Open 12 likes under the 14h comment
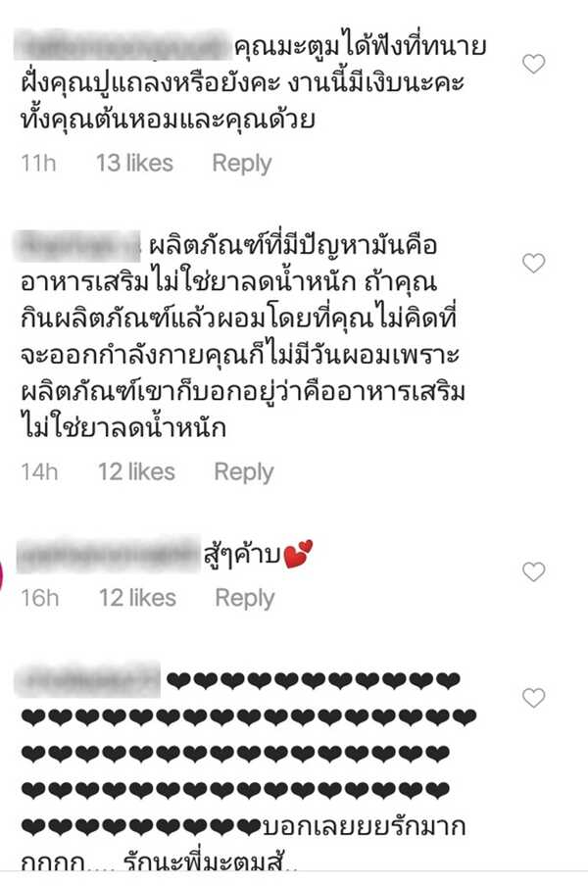The image size is (588, 886). 136,471
